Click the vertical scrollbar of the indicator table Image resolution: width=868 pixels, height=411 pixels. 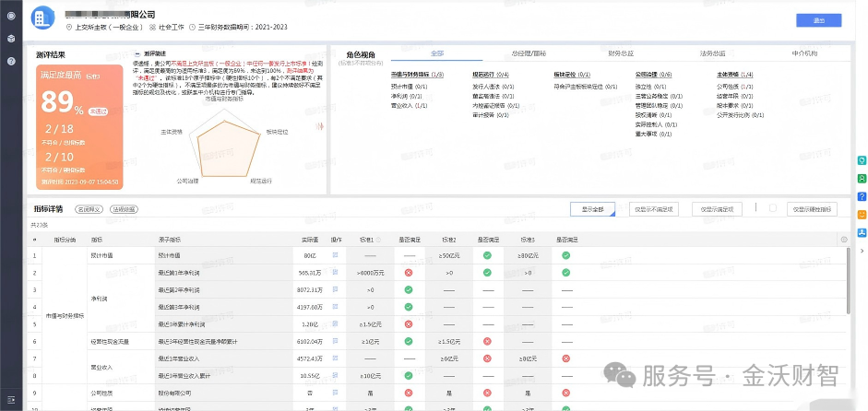(x=848, y=281)
